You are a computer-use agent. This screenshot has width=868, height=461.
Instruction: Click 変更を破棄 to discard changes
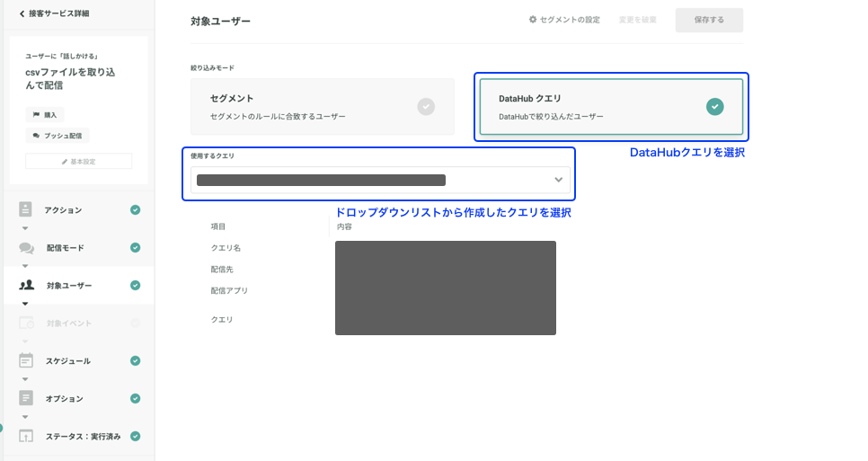point(638,20)
